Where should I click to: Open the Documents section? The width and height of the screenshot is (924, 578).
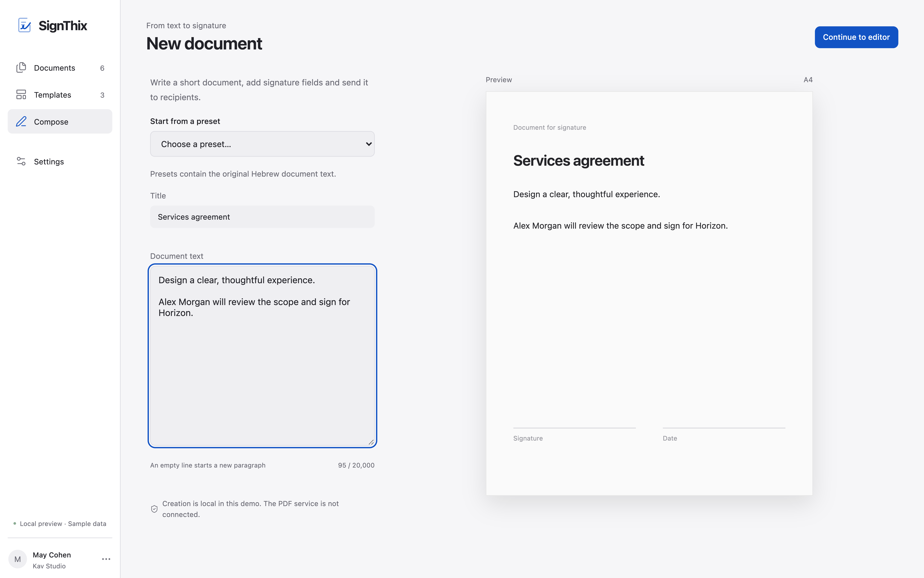click(60, 68)
